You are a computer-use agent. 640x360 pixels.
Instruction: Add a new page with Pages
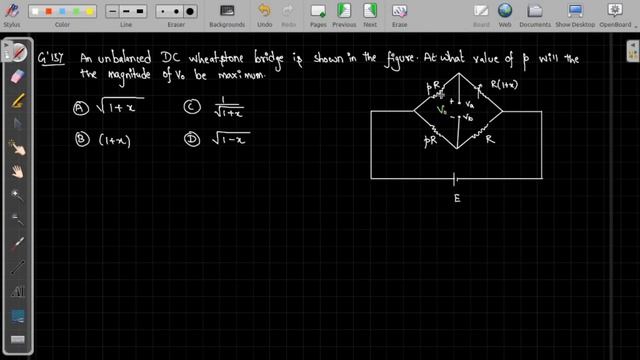point(318,15)
